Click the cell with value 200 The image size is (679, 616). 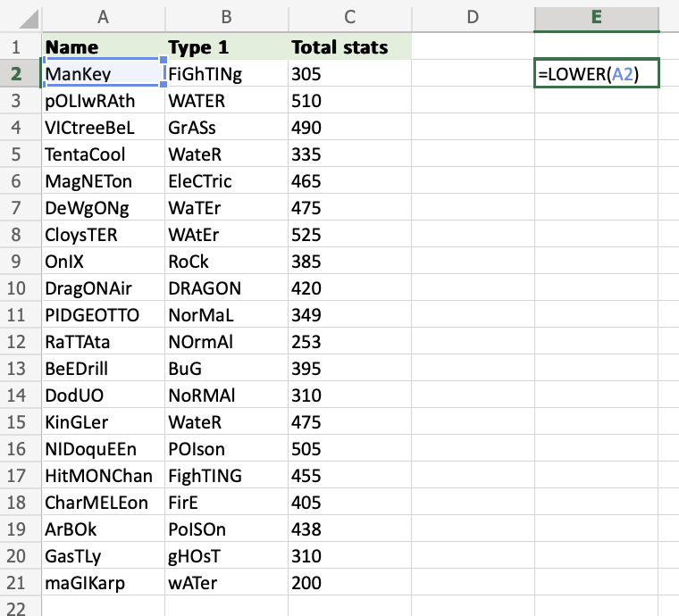(349, 583)
